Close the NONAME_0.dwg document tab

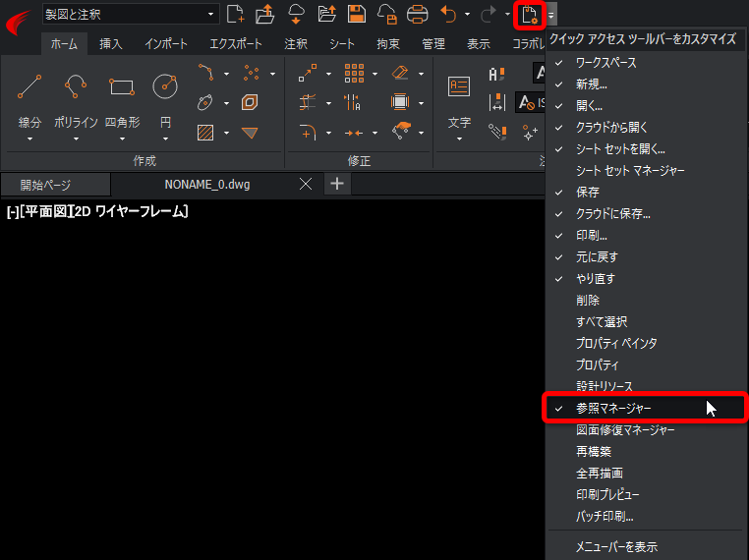tap(306, 184)
